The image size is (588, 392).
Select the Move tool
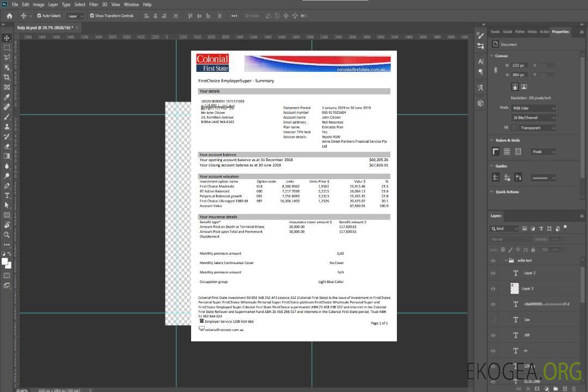[x=7, y=38]
